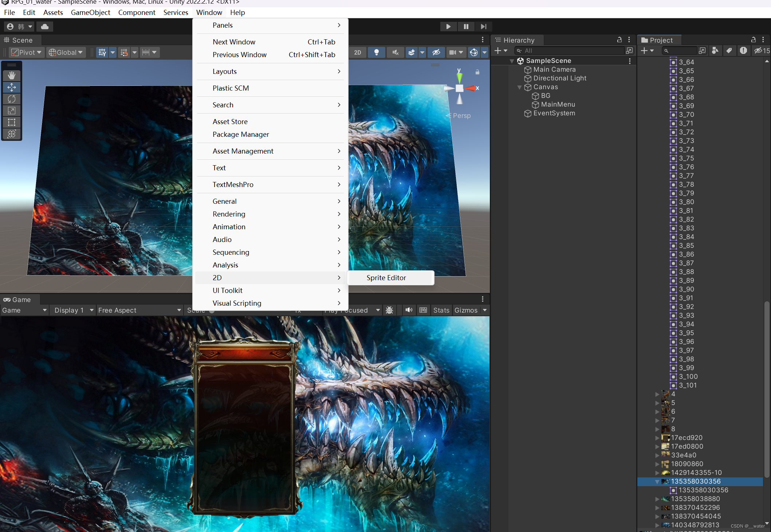This screenshot has width=771, height=532.
Task: Toggle Scene effects (skybox, fog) icon
Action: point(412,52)
